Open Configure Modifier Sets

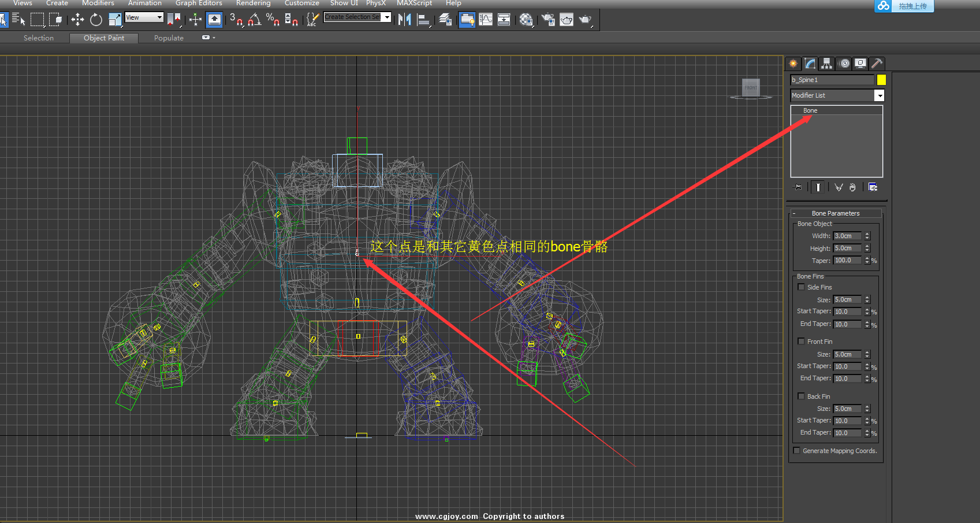(x=873, y=187)
